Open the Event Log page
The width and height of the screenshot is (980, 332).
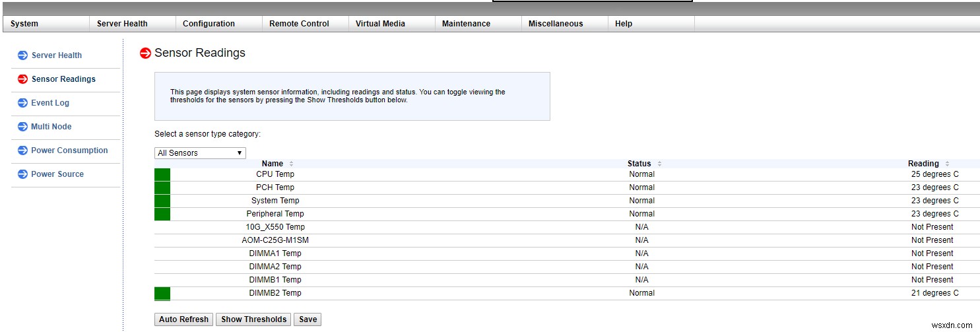pyautogui.click(x=50, y=103)
